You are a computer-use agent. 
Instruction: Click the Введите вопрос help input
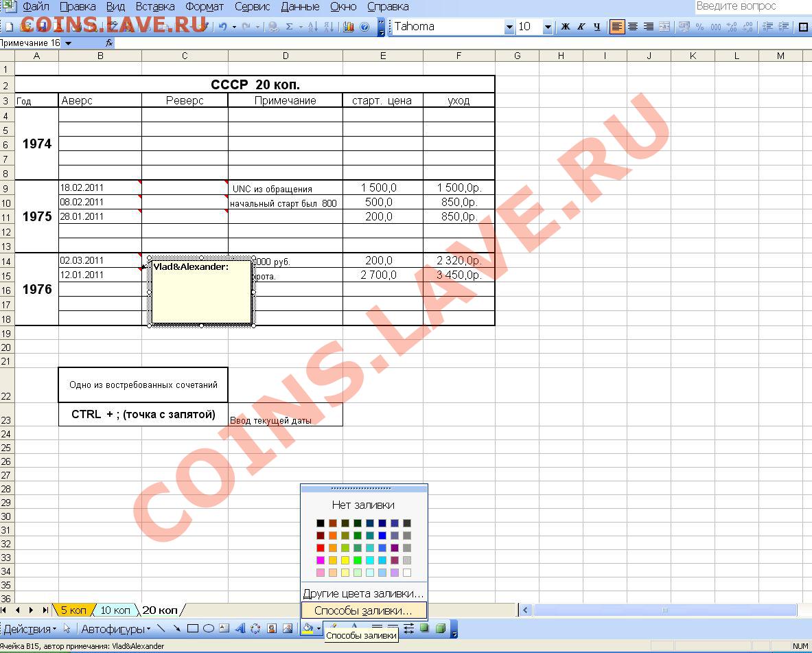(752, 6)
